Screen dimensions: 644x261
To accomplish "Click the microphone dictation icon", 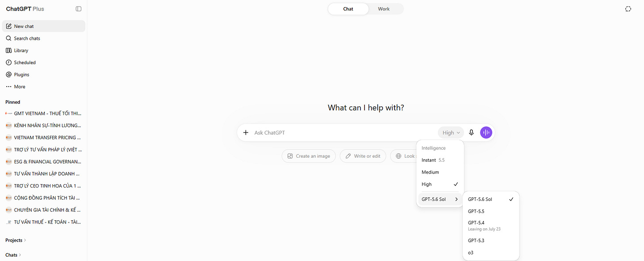I will (x=471, y=132).
